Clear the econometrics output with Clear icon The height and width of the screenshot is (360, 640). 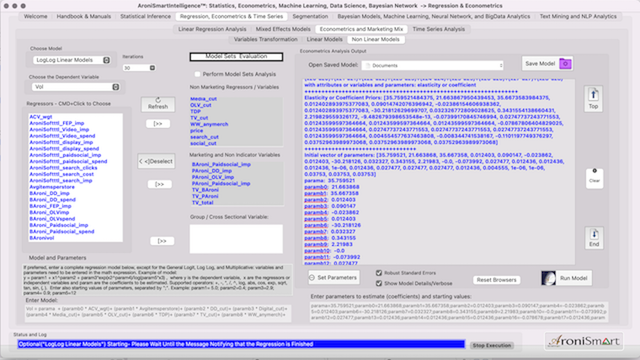click(x=594, y=171)
